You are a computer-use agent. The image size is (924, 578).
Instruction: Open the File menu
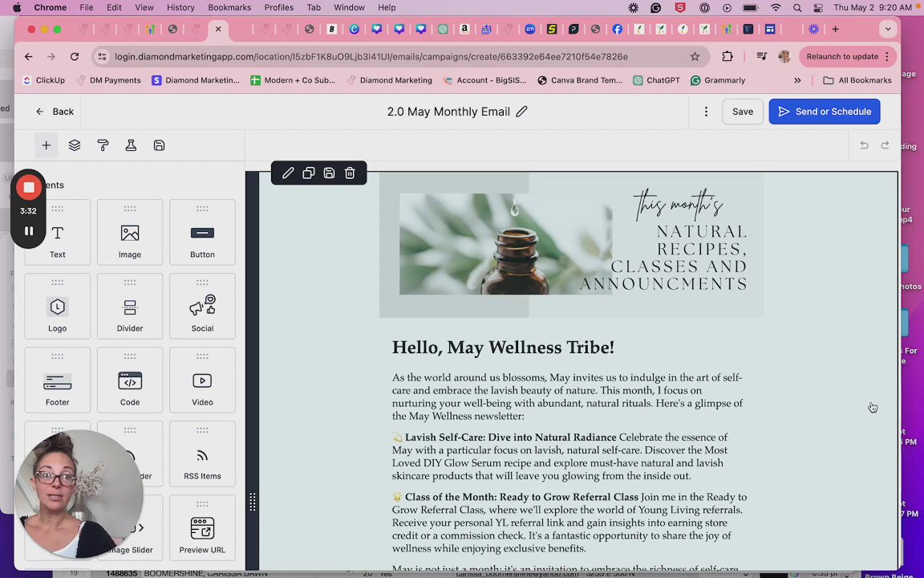point(87,8)
